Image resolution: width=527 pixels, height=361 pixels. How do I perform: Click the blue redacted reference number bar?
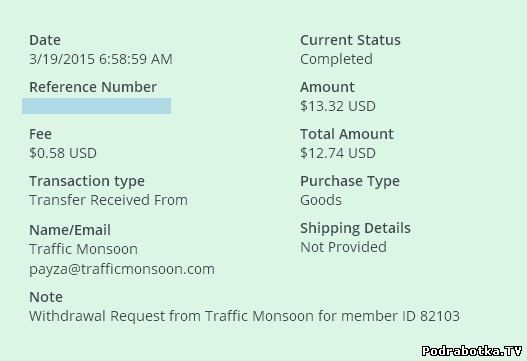tap(96, 106)
